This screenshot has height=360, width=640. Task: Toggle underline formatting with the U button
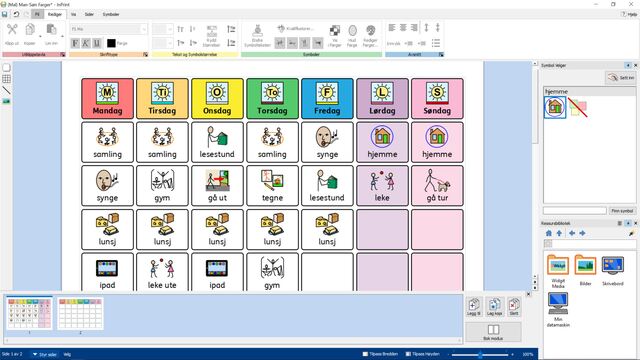pyautogui.click(x=97, y=43)
